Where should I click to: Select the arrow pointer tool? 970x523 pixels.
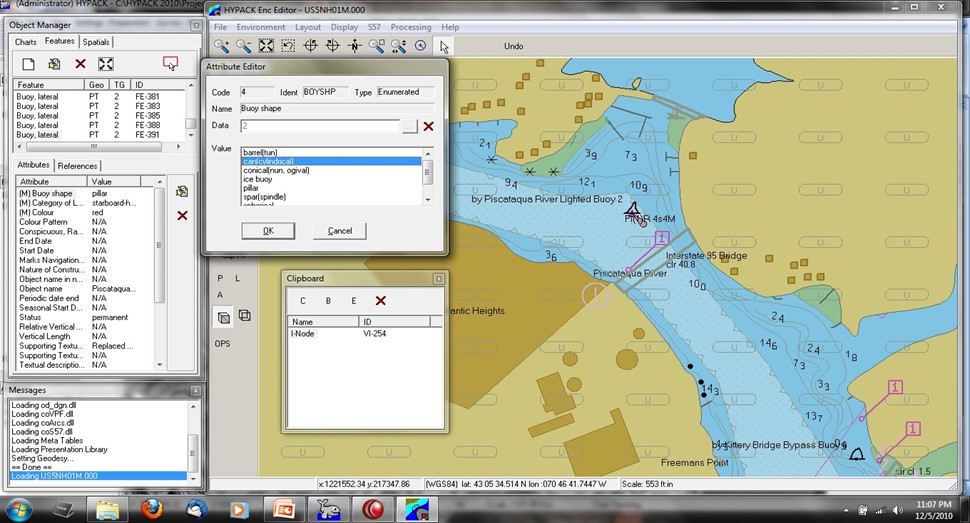pos(444,46)
